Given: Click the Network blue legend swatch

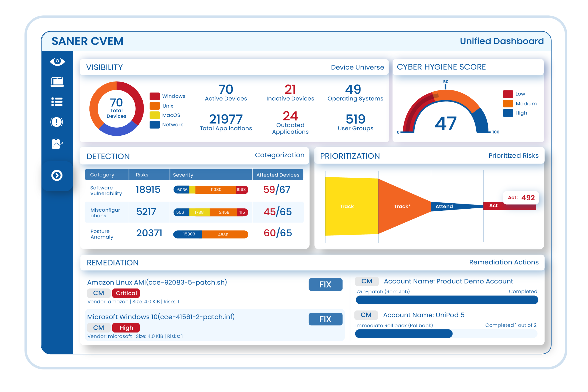Looking at the screenshot, I should pyautogui.click(x=155, y=124).
